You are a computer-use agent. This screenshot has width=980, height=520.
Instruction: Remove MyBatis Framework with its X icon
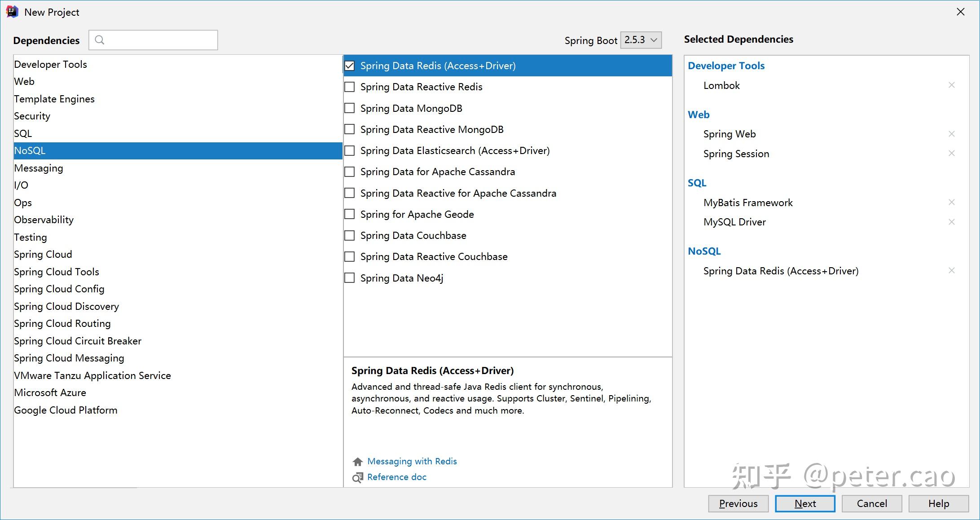951,202
